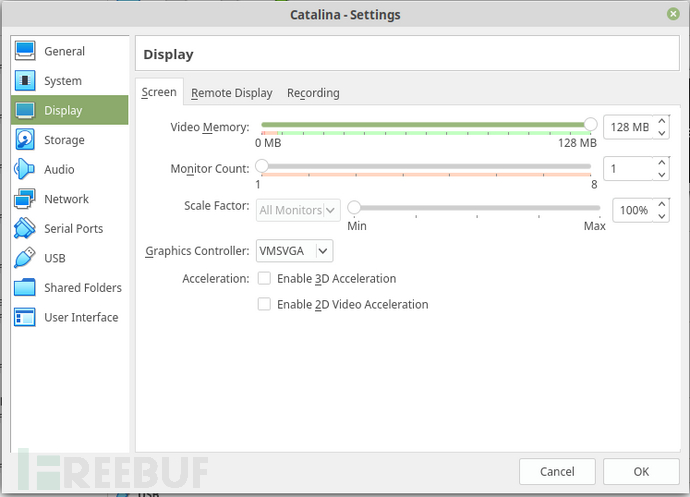
Task: Open the Network monitors icon
Action: [x=25, y=199]
